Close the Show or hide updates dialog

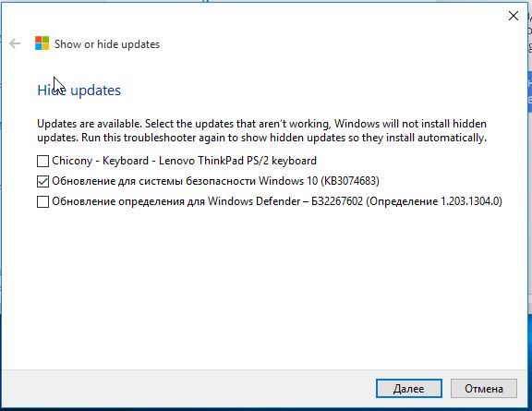[514, 16]
